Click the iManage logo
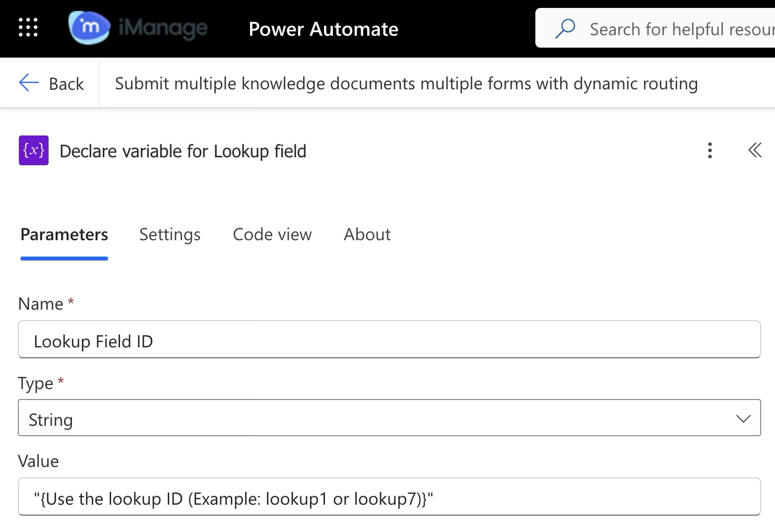 tap(138, 28)
